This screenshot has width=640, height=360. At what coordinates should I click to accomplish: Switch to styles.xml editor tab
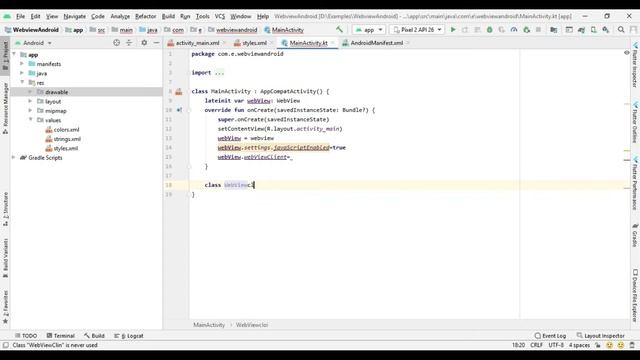(253, 43)
